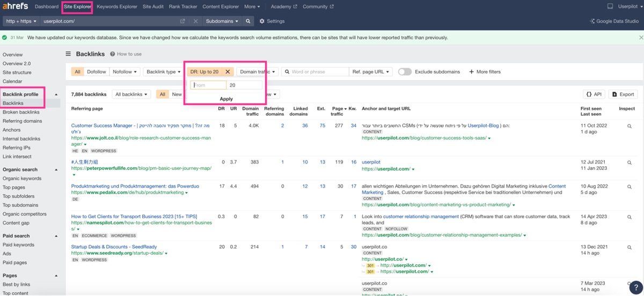The width and height of the screenshot is (644, 296).
Task: Open Content Explorer tab
Action: point(221,6)
